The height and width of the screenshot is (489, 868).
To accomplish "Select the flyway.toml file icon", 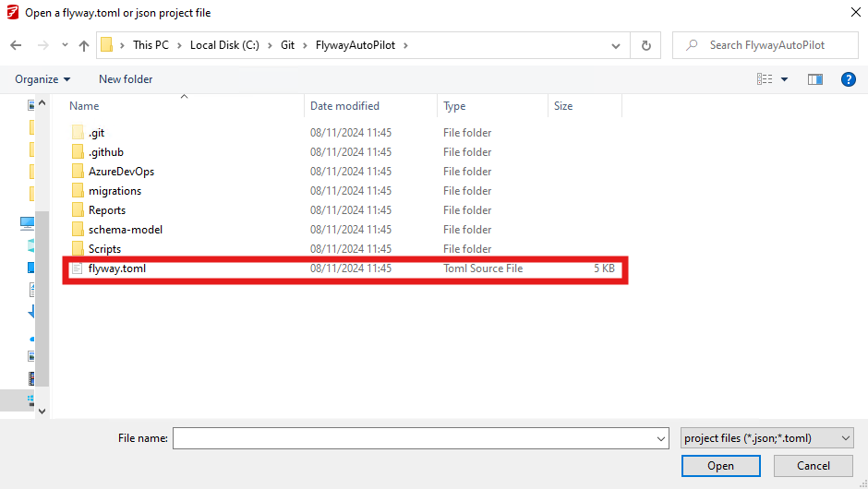I will pos(78,268).
